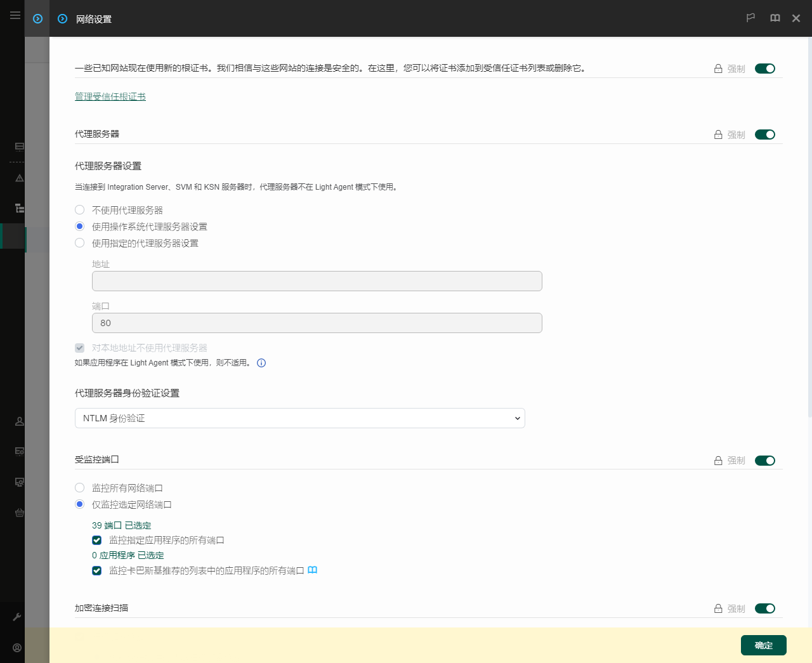Click the flag icon in the header
The height and width of the screenshot is (663, 812).
coord(750,18)
